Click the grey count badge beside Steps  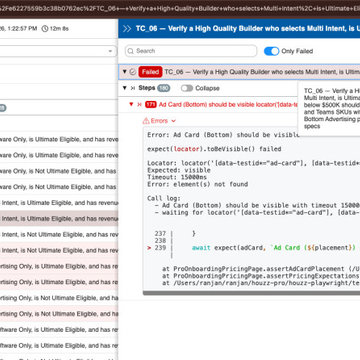tap(163, 88)
